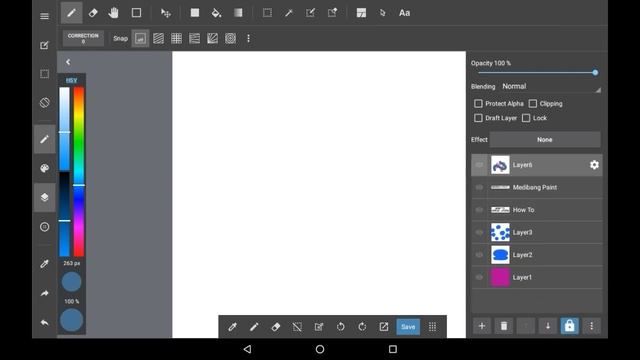640x360 pixels.
Task: Open the Blending mode dropdown
Action: coord(551,87)
